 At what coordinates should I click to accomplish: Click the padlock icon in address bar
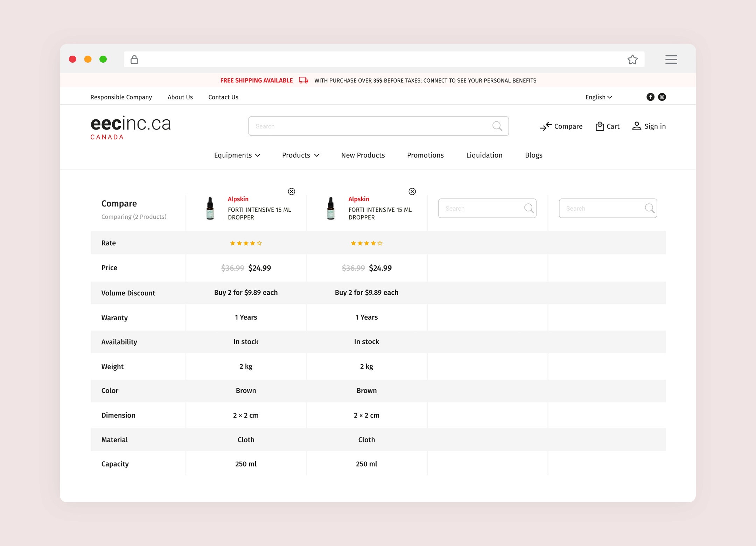coord(134,59)
